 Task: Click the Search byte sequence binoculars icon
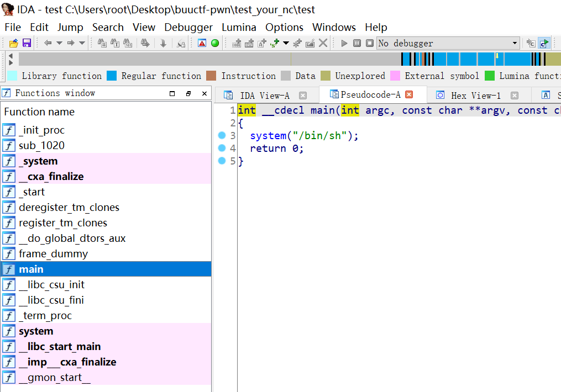(128, 43)
